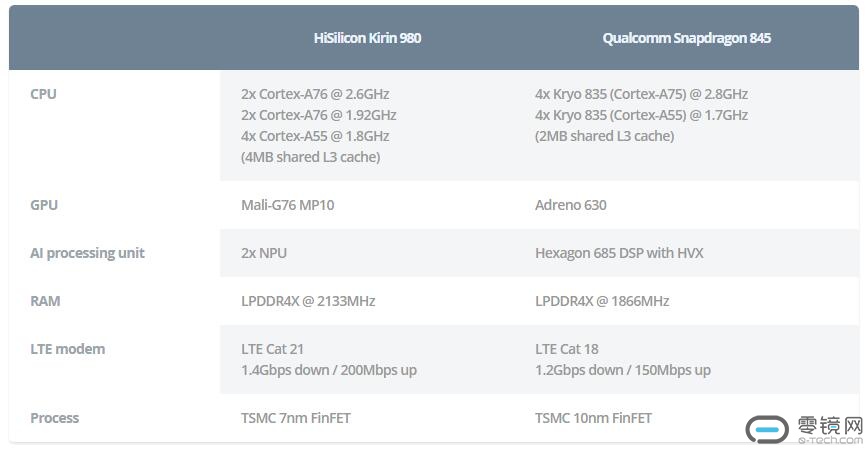Image resolution: width=868 pixels, height=450 pixels.
Task: Click the LPDDR4X @ 2133MHz cell
Action: [308, 301]
